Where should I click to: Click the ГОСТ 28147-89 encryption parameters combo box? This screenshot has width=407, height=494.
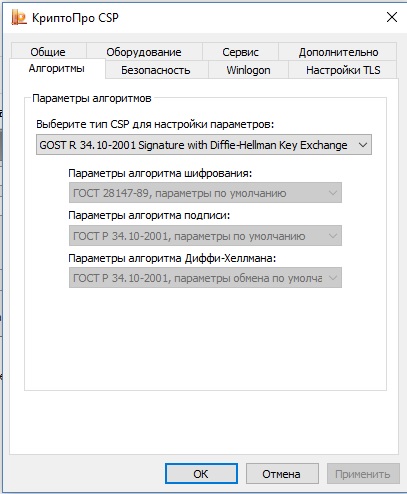point(205,193)
